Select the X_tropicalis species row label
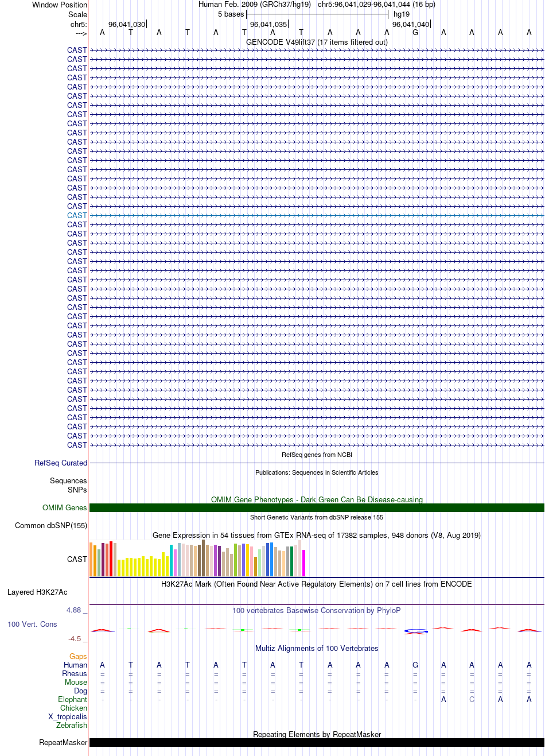545x756 pixels. pyautogui.click(x=68, y=716)
